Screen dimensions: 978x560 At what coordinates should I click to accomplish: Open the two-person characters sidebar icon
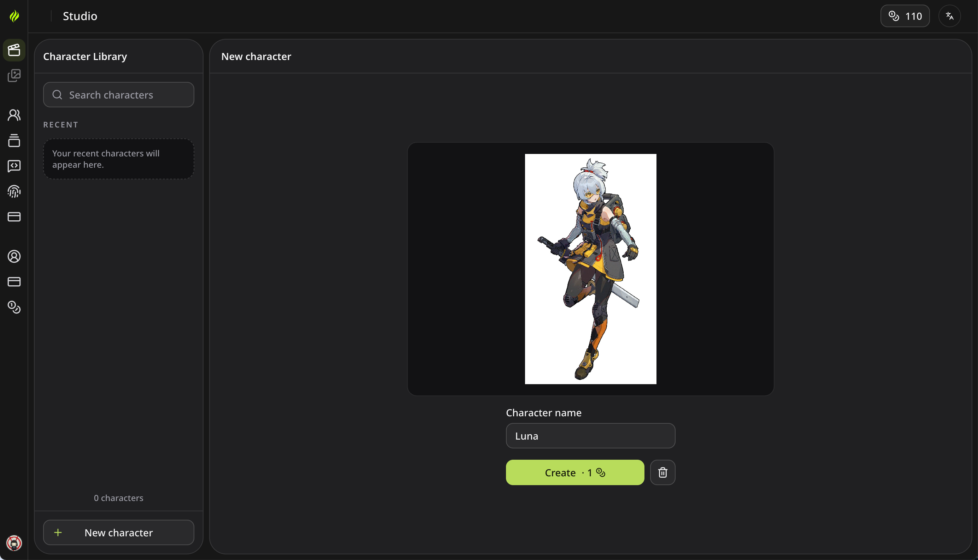[x=14, y=115]
